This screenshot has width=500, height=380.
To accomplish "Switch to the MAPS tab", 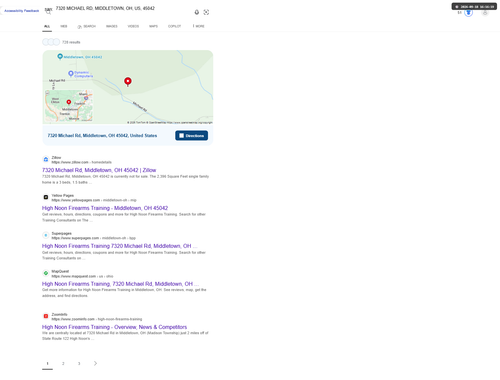I will [153, 26].
